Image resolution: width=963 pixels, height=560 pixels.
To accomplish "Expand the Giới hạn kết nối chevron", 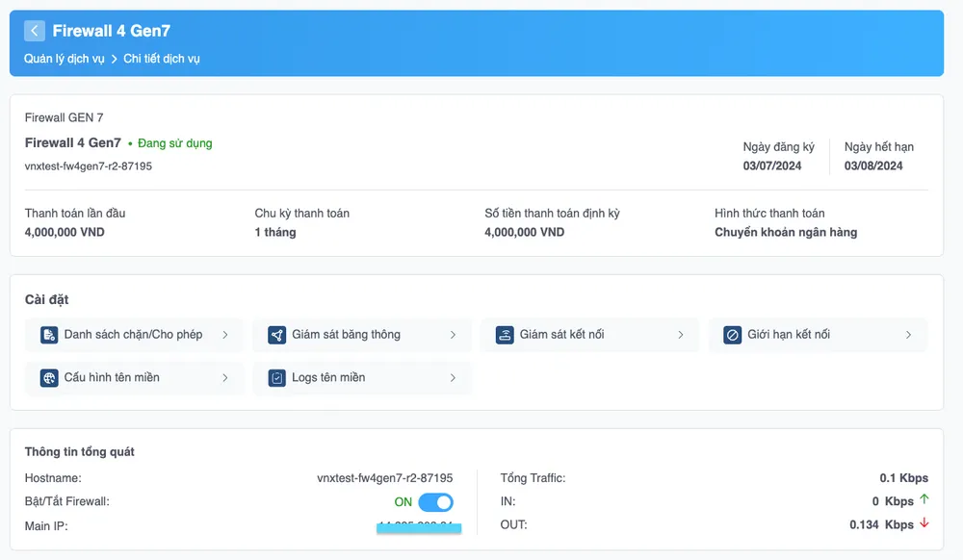I will [x=908, y=335].
